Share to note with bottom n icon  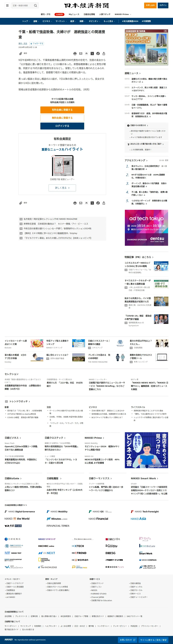86,203
